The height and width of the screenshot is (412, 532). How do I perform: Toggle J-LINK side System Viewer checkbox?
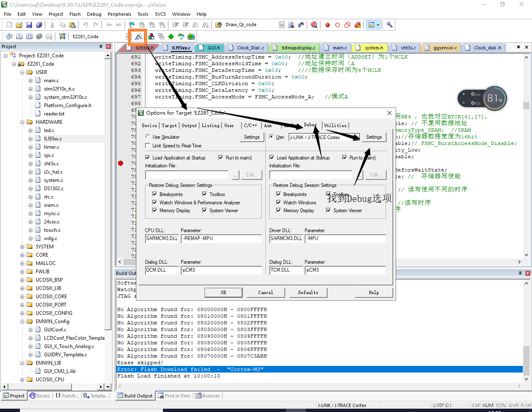tap(329, 211)
